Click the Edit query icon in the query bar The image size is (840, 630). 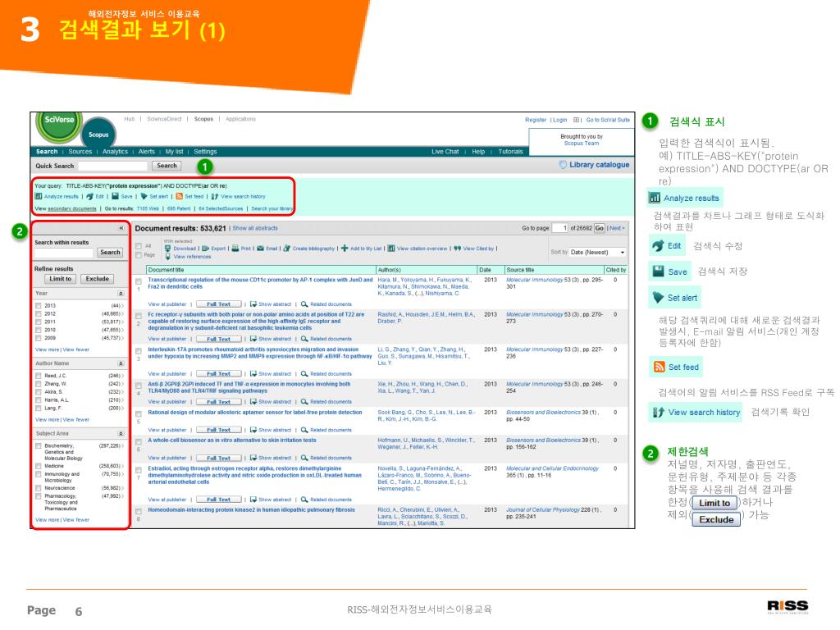[x=90, y=197]
